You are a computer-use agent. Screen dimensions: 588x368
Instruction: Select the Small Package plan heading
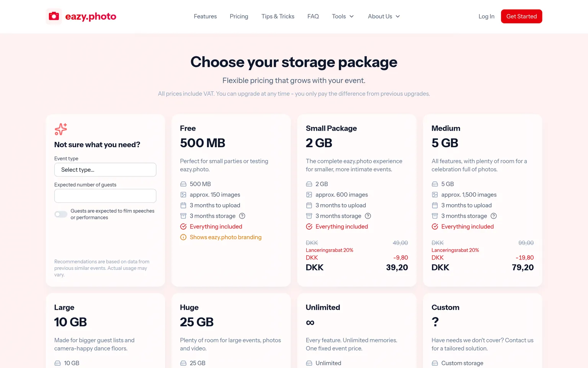tap(331, 128)
